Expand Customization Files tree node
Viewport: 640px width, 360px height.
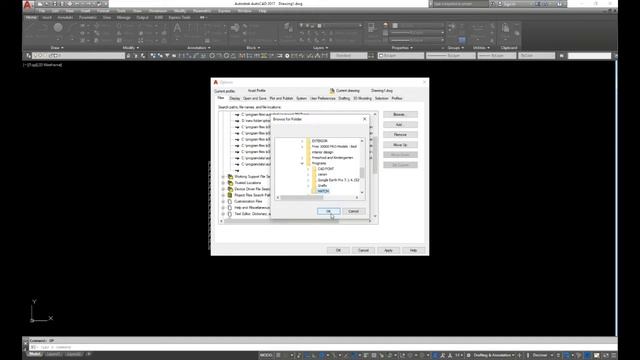tap(223, 202)
